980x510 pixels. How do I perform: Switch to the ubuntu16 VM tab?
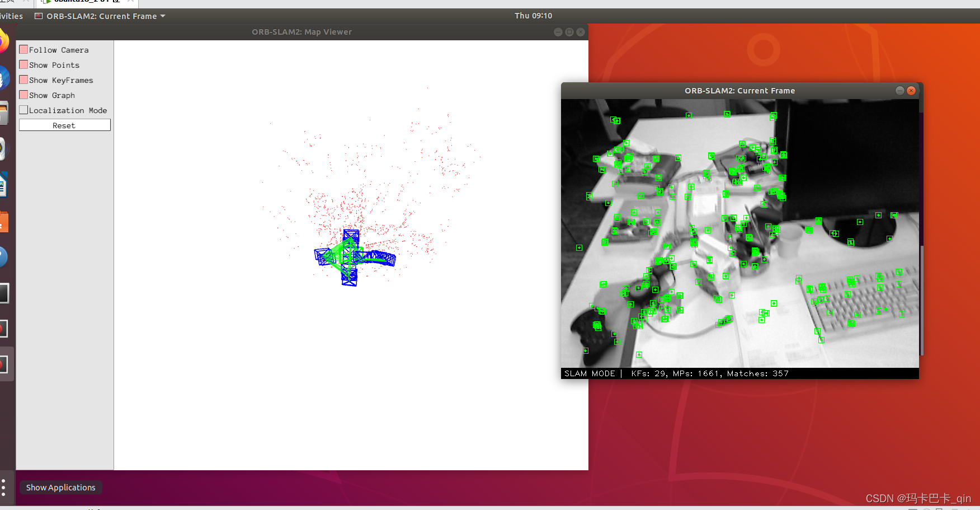point(86,2)
